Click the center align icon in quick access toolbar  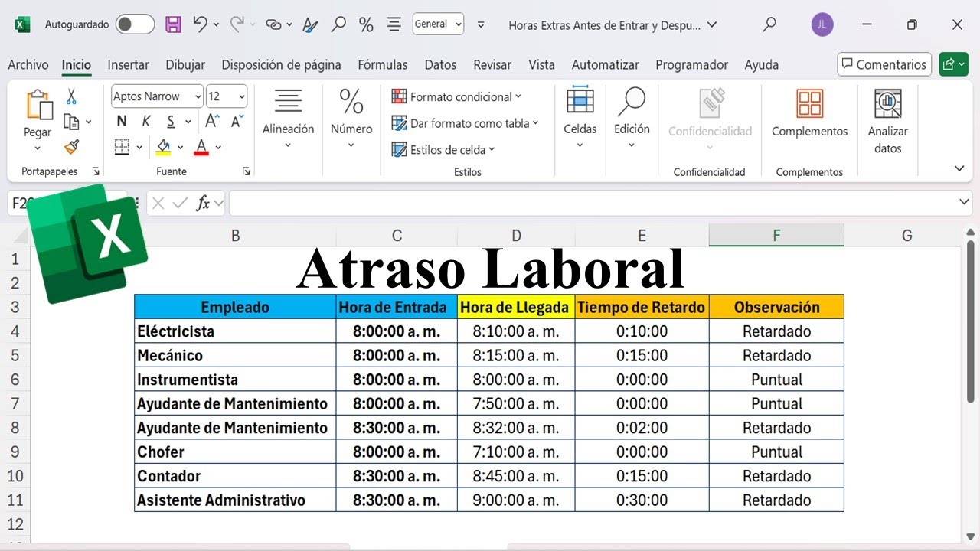point(394,24)
